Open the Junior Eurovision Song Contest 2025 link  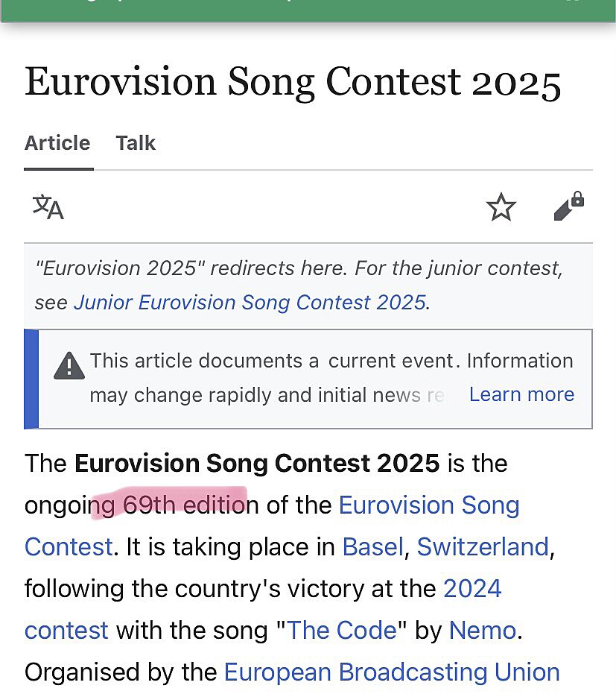(x=250, y=302)
